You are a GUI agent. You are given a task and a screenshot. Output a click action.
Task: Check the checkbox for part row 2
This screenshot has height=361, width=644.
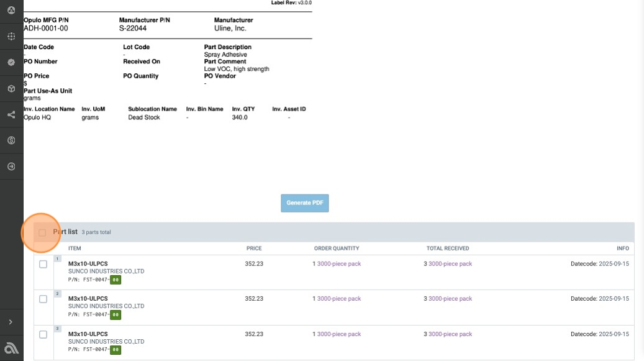coord(43,299)
